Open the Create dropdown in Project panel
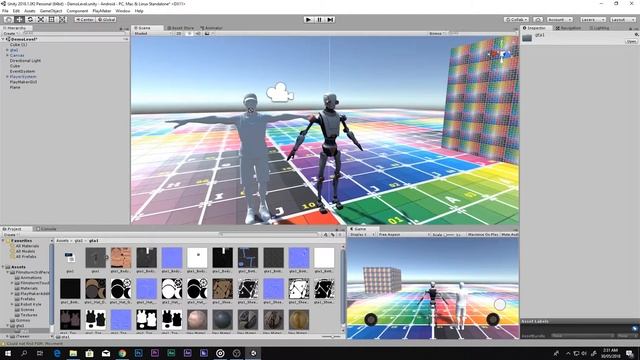This screenshot has width=640, height=360. click(11, 235)
